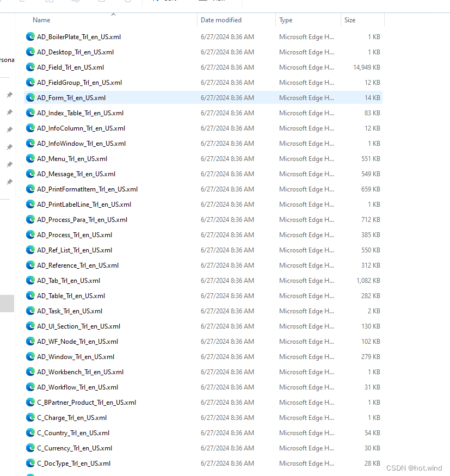The width and height of the screenshot is (450, 476).
Task: Click the icon of AD_PrintFormatItem_Trl_en_US.xml
Action: [30, 189]
